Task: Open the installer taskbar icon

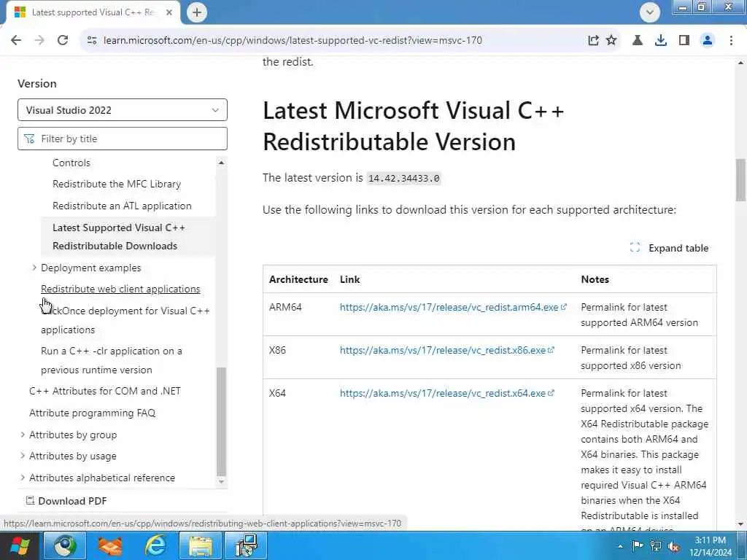Action: 247,545
